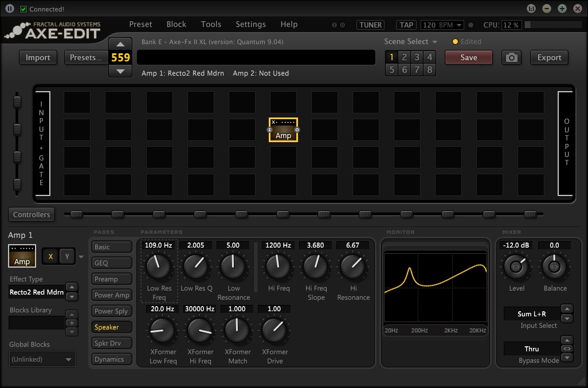Click the last column slider handle below grid
The height and width of the screenshot is (388, 588).
530,214
